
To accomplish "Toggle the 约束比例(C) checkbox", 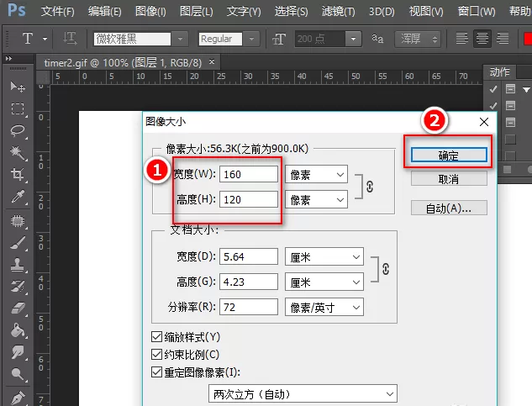I will click(156, 355).
